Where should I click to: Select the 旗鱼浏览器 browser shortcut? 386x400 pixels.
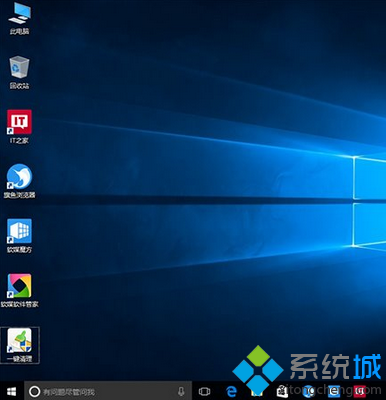click(19, 181)
